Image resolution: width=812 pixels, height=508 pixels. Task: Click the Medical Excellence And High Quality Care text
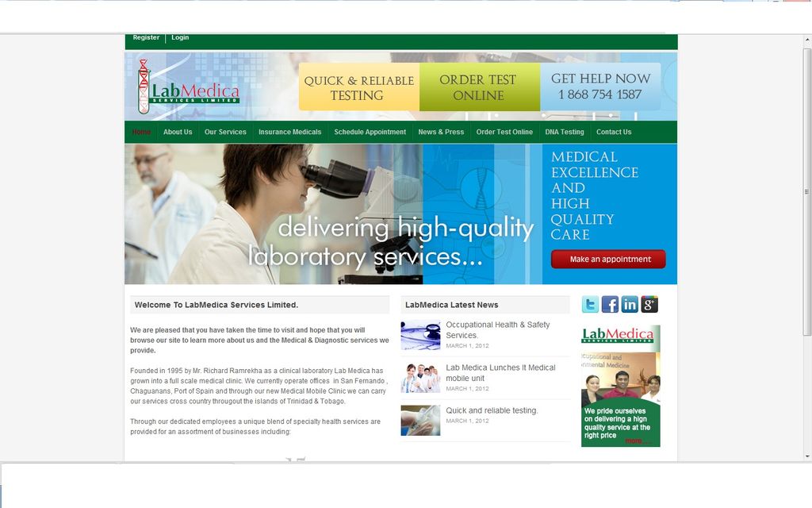click(595, 195)
